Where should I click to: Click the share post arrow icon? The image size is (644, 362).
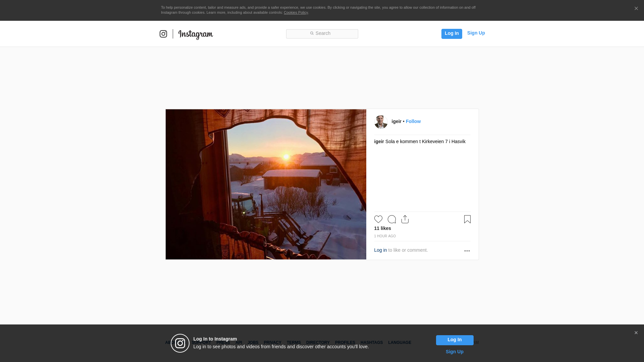405,219
